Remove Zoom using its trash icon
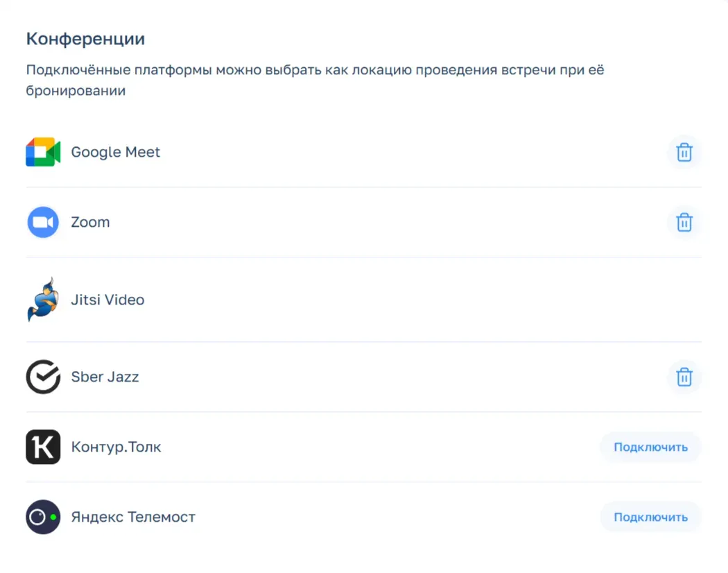 684,222
